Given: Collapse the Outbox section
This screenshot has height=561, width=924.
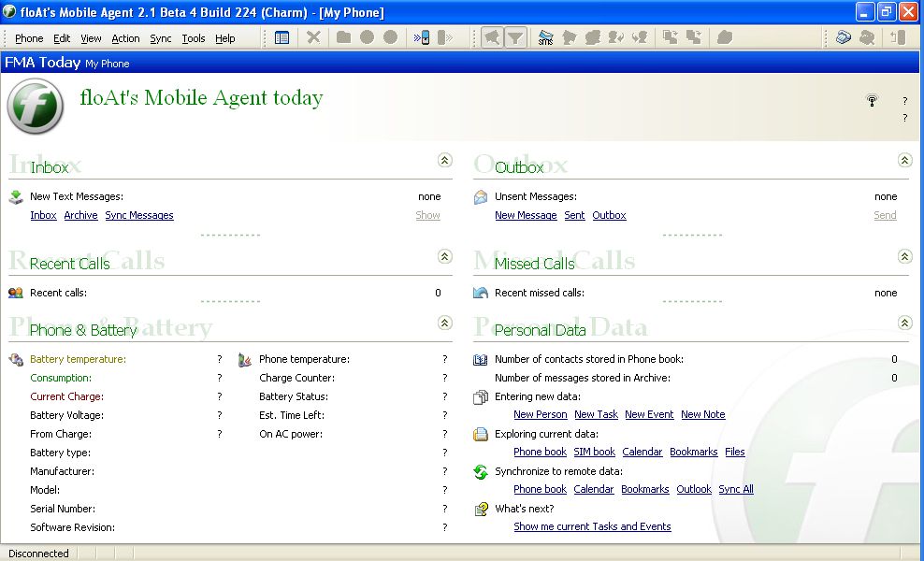Looking at the screenshot, I should click(904, 160).
